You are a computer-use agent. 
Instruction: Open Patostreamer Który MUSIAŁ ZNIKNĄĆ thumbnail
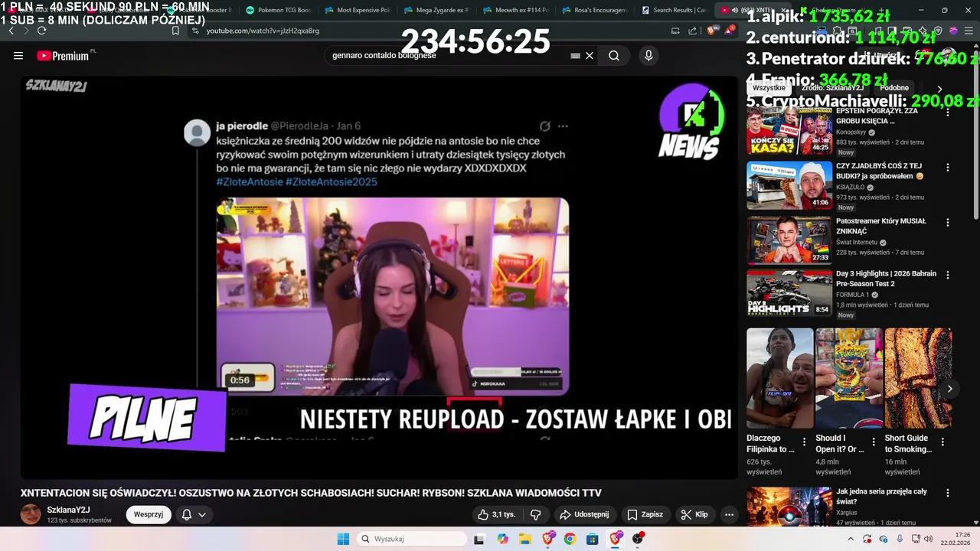click(x=789, y=240)
